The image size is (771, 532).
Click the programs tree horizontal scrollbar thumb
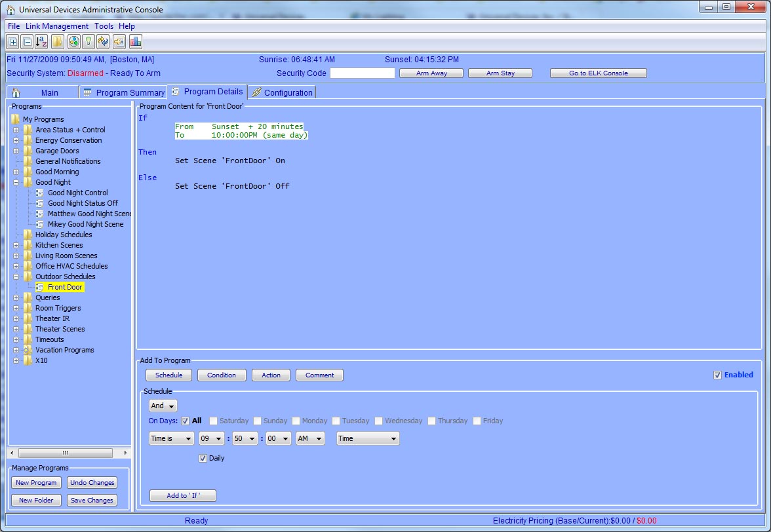click(x=66, y=453)
